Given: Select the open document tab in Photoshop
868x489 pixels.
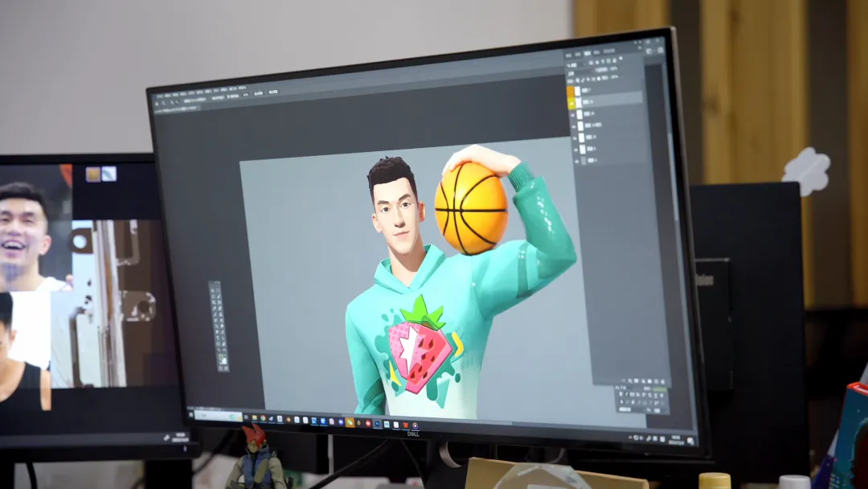Looking at the screenshot, I should coord(176,109).
